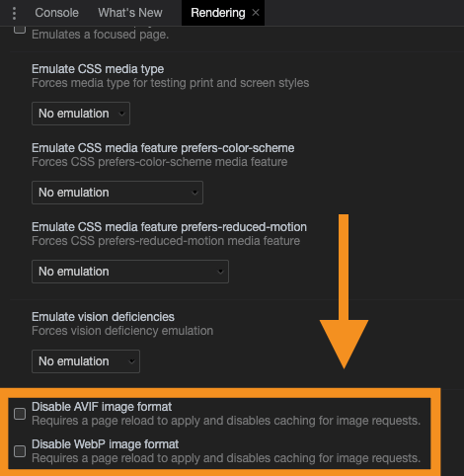The image size is (464, 476).
Task: Toggle the emulate focused page checkbox
Action: pyautogui.click(x=20, y=29)
